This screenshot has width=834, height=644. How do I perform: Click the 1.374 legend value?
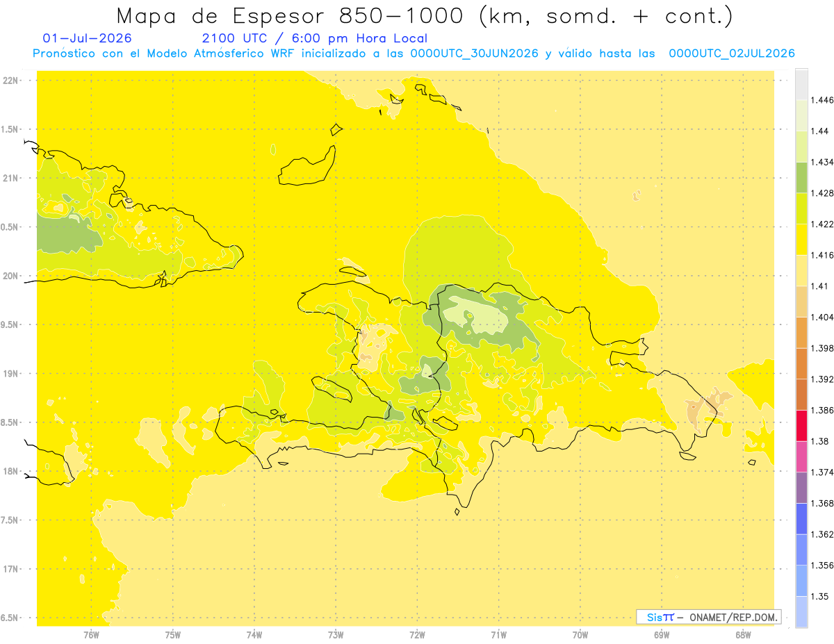tap(822, 472)
